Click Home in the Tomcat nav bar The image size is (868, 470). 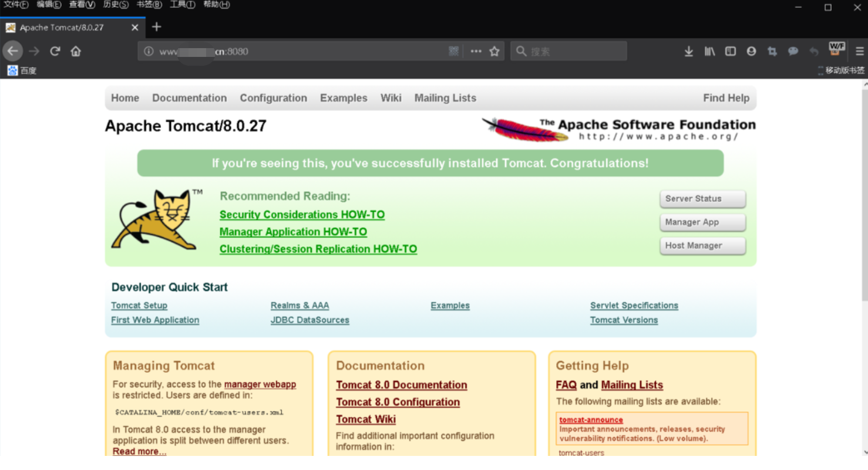[125, 98]
